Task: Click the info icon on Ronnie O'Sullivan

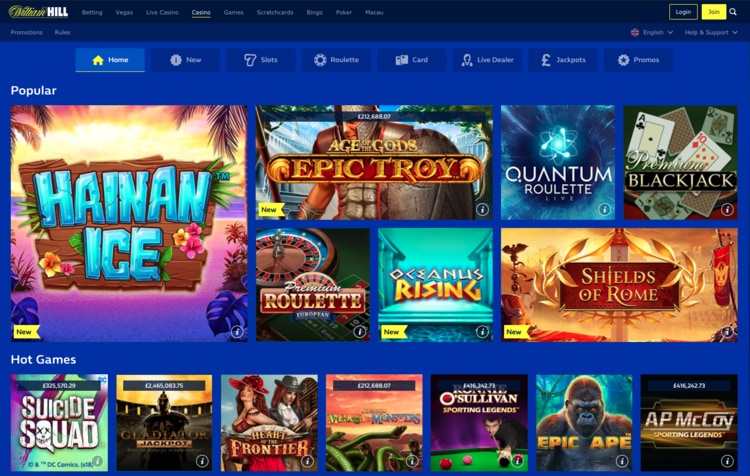Action: tap(517, 461)
